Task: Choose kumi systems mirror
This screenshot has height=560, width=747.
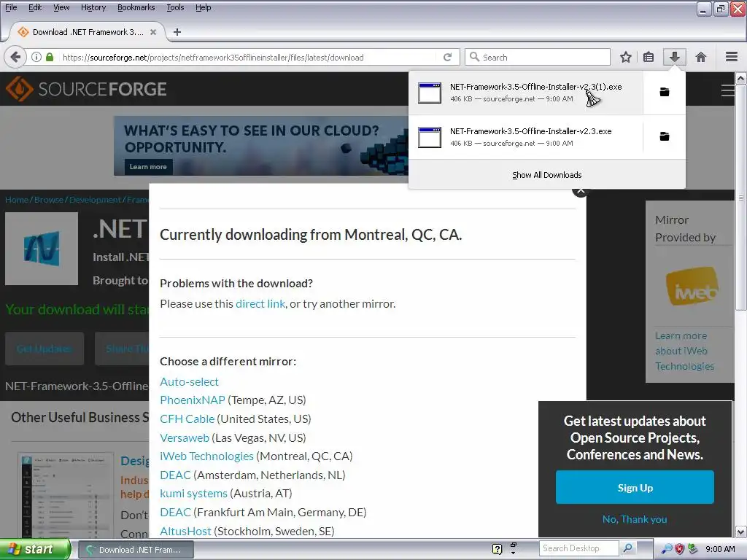Action: tap(193, 494)
